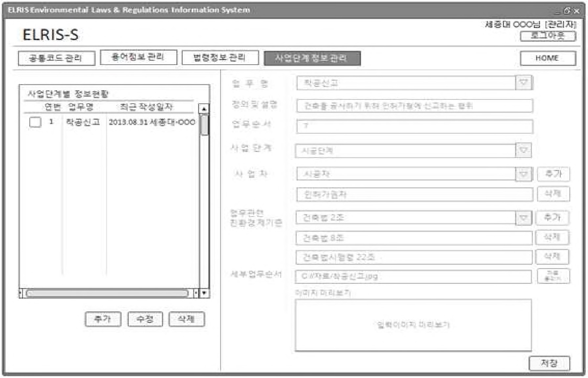The height and width of the screenshot is (378, 588).
Task: Tick the checkbox for row 1 착공신고
Action: [35, 122]
